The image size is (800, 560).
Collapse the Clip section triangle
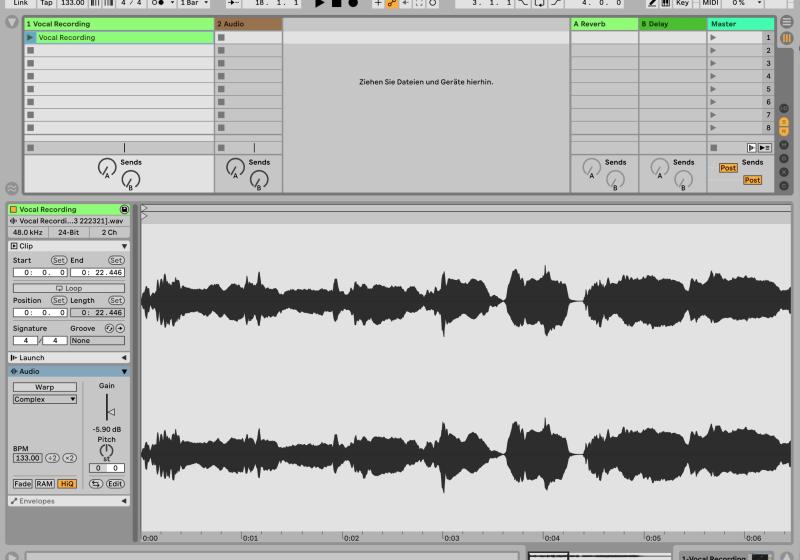coord(124,246)
